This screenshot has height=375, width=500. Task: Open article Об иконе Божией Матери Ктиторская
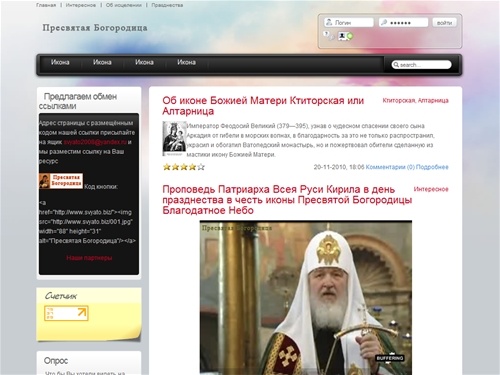tap(263, 106)
